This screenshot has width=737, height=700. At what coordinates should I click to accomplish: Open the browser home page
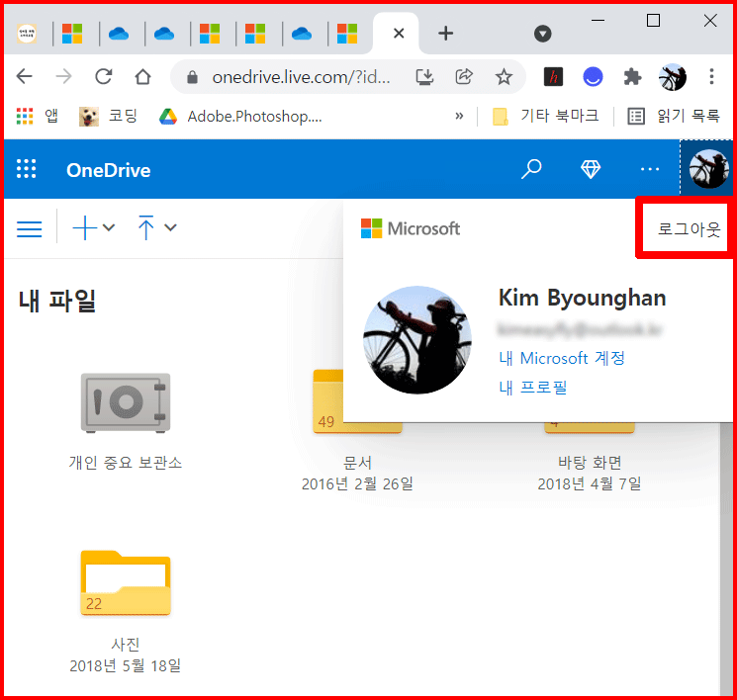point(142,76)
